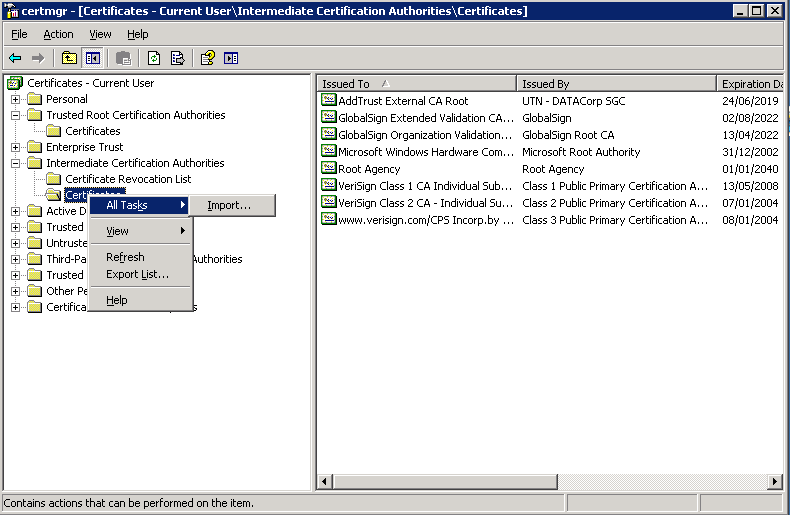The height and width of the screenshot is (515, 790).
Task: Click the VeriSign Class 2 CA certificate icon
Action: coord(328,203)
